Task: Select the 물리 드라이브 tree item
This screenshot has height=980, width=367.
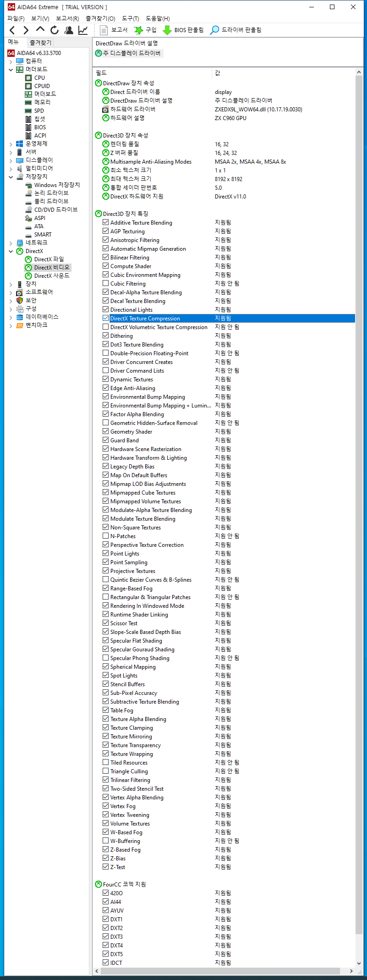Action: pyautogui.click(x=51, y=202)
